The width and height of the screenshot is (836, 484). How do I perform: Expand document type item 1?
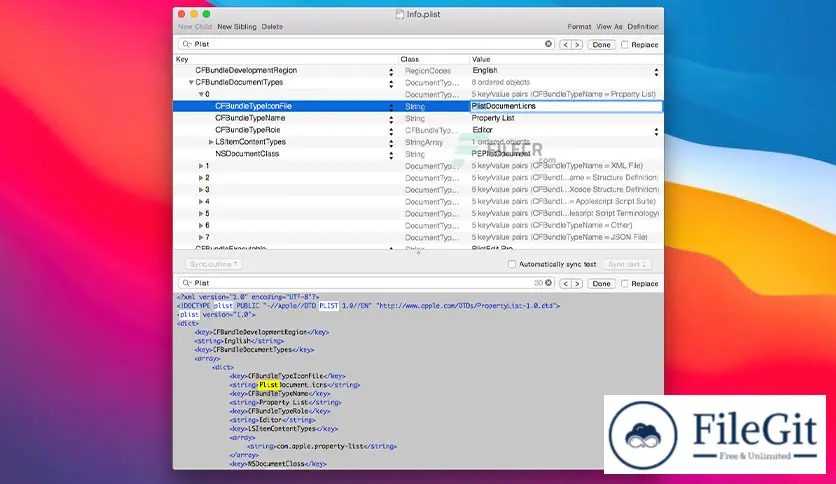pyautogui.click(x=201, y=166)
